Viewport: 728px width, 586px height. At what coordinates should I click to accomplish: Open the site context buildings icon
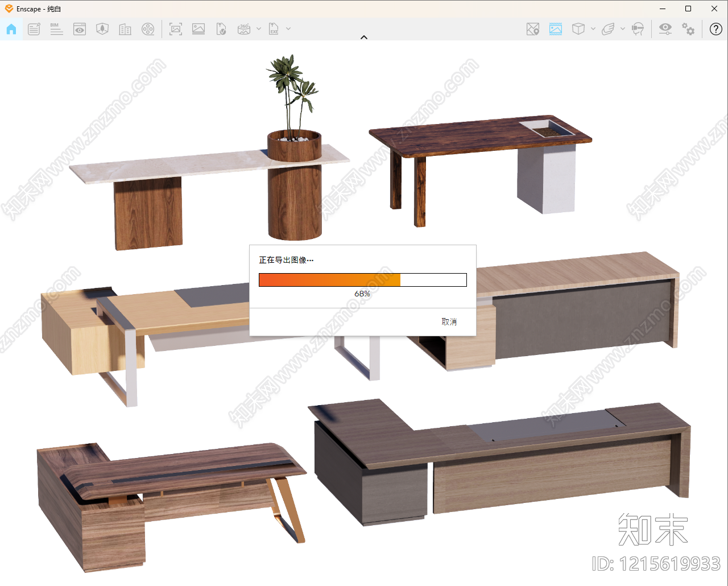click(x=125, y=29)
